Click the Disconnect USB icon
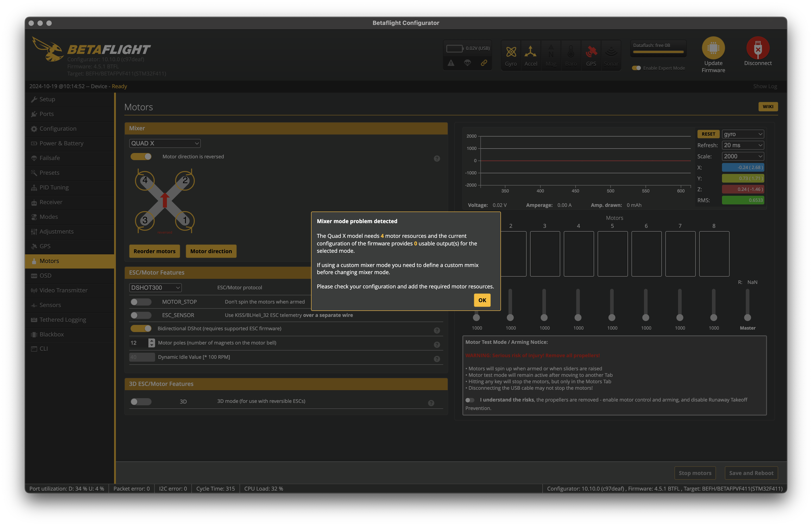 coord(758,48)
